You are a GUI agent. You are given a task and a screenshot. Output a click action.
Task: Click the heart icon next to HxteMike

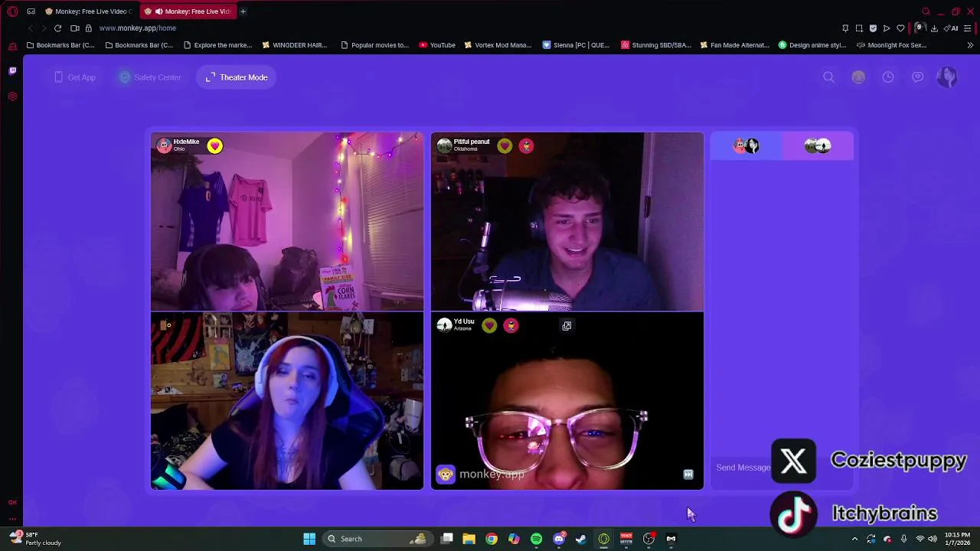point(215,145)
